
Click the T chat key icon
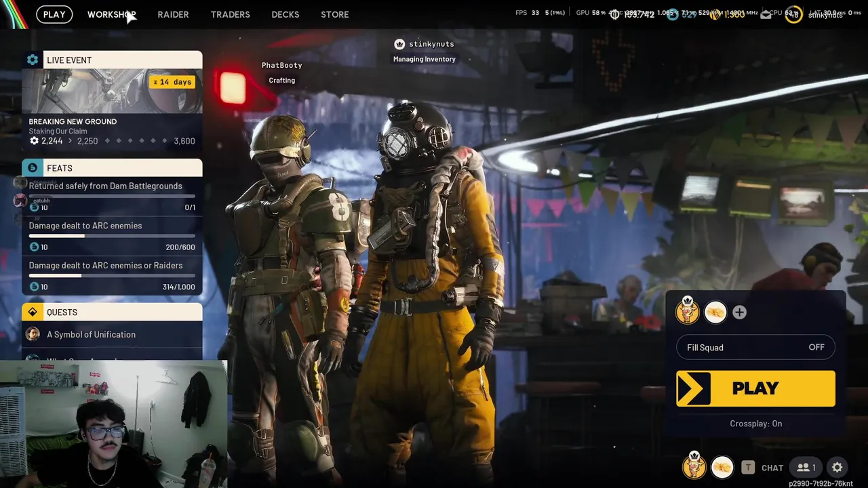pos(747,467)
